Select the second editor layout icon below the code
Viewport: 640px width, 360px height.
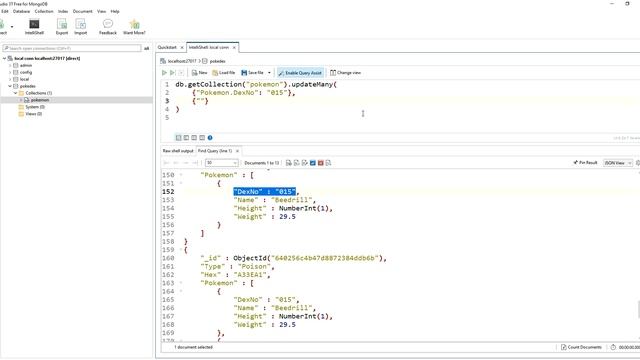click(186, 138)
